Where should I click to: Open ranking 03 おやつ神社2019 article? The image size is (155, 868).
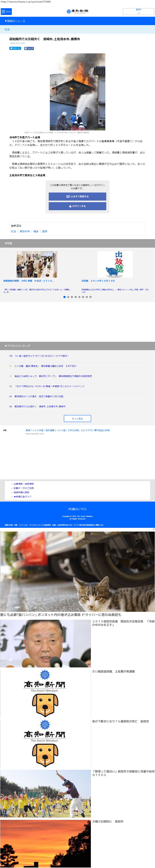(49, 386)
